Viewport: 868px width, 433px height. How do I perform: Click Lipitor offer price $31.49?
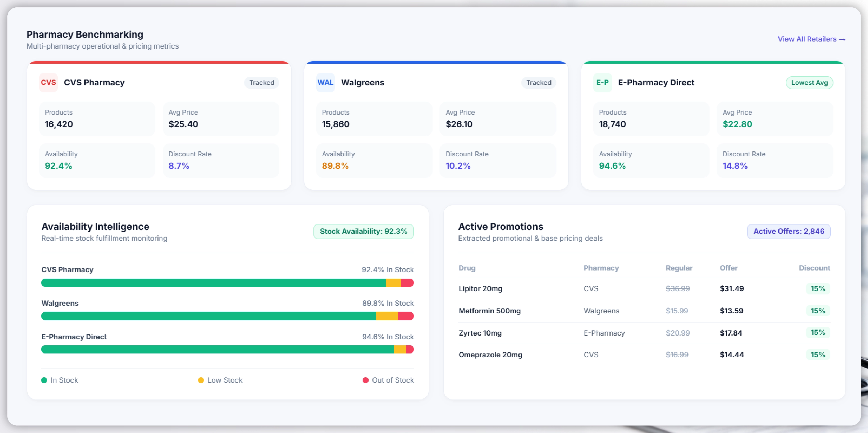tap(732, 289)
